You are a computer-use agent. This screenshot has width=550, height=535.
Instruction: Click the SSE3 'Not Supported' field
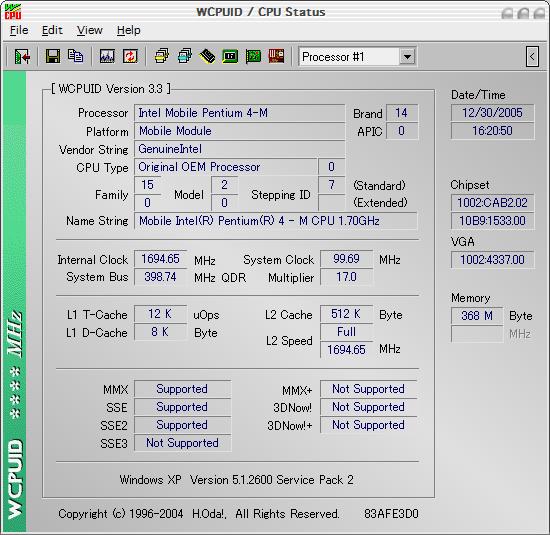click(x=182, y=443)
